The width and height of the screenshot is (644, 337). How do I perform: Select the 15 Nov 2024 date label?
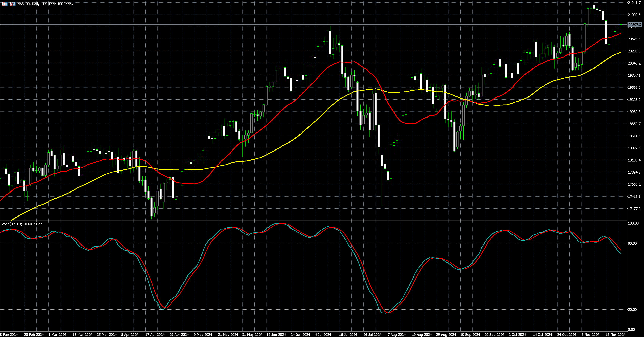(615, 335)
